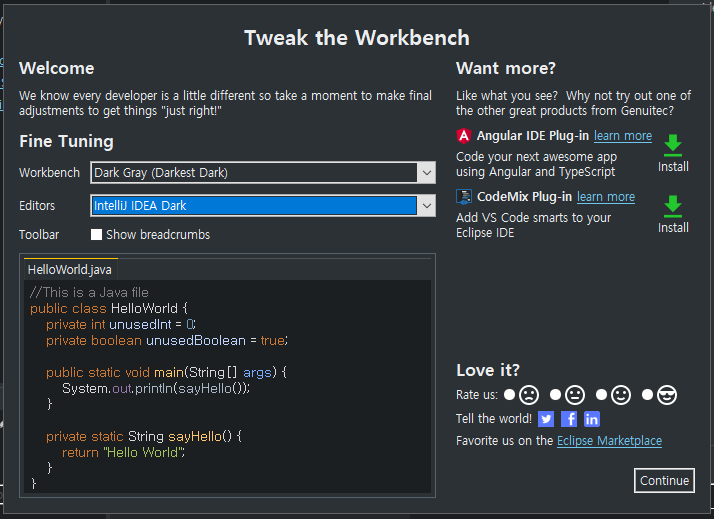Select the smiling rating radio button
714x519 pixels.
pos(601,394)
